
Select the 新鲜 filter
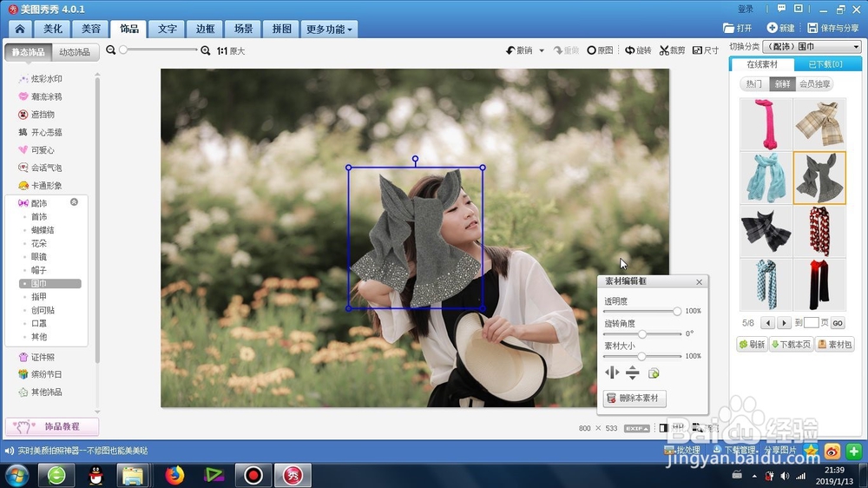[x=782, y=83]
